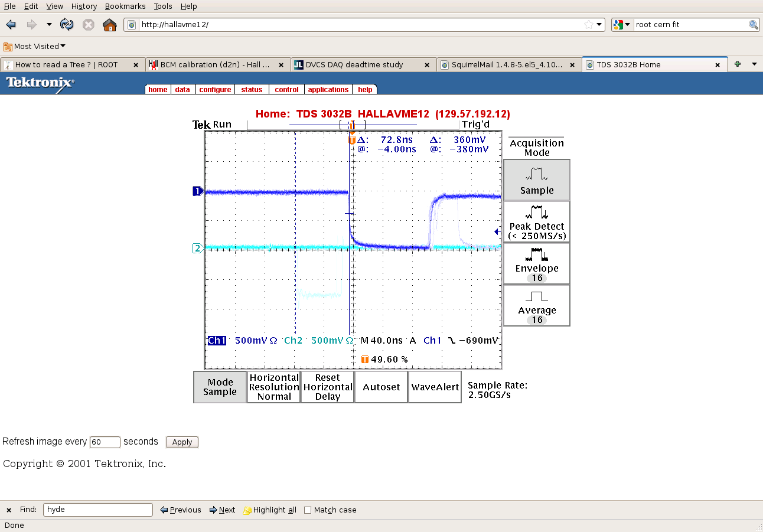
Task: Click the Apply refresh button
Action: [182, 442]
